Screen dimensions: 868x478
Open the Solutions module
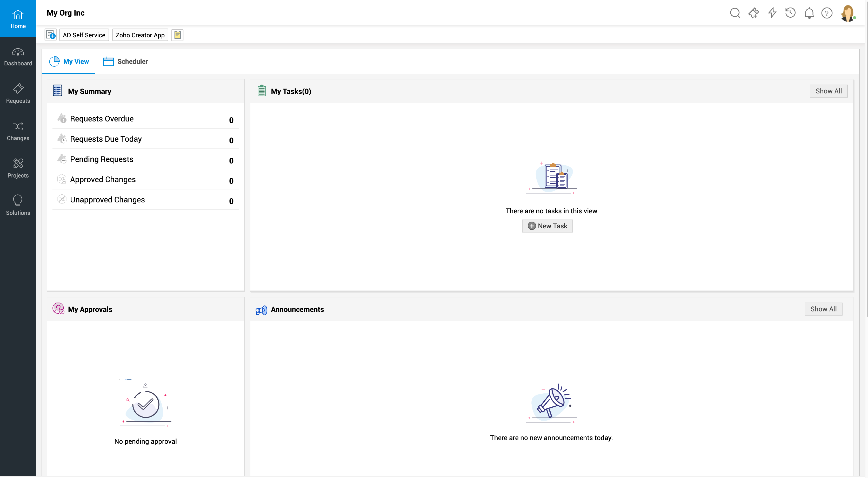(18, 205)
